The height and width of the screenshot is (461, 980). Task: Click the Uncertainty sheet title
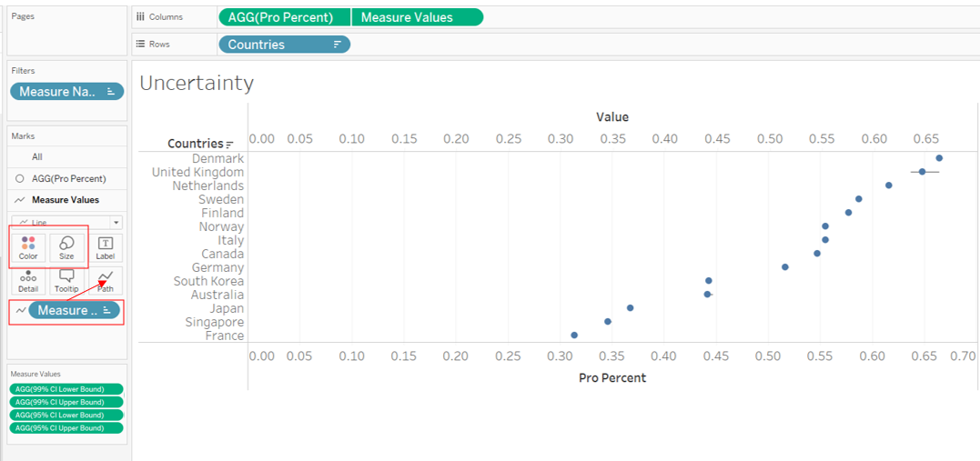tap(197, 84)
